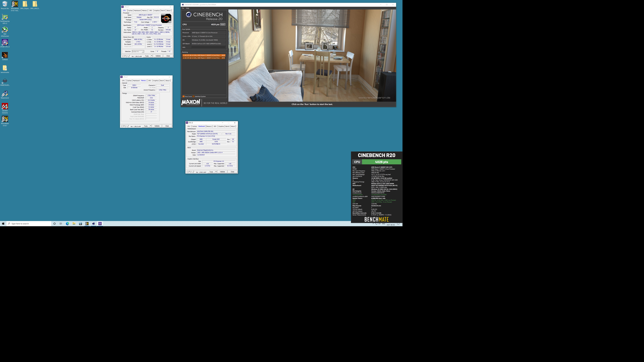Open File Explorer from the taskbar
This screenshot has height=362, width=644.
(74, 224)
